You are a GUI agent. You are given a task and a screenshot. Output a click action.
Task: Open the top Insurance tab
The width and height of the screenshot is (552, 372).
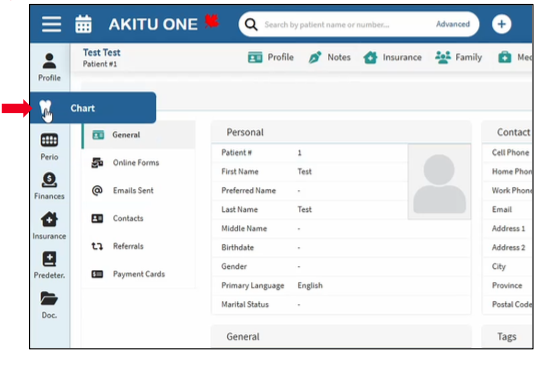(x=393, y=57)
